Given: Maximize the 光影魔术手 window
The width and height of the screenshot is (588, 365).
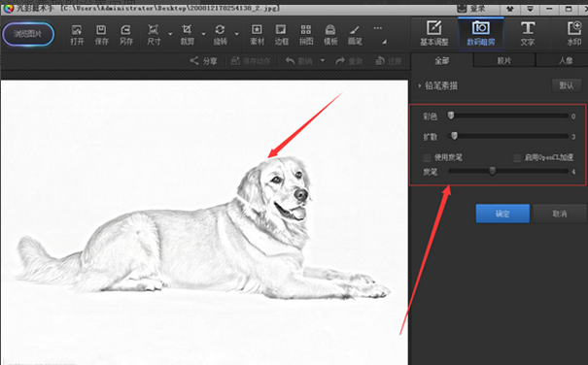Looking at the screenshot, I should (x=569, y=9).
